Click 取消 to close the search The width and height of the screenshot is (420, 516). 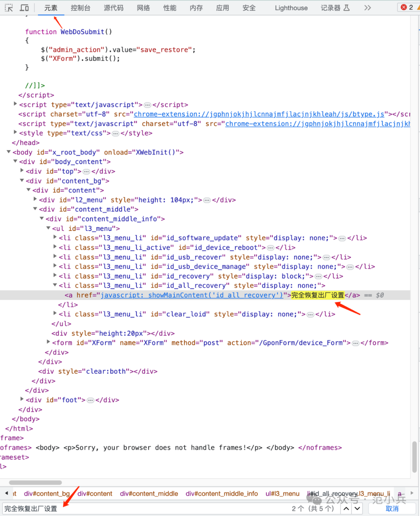392,508
